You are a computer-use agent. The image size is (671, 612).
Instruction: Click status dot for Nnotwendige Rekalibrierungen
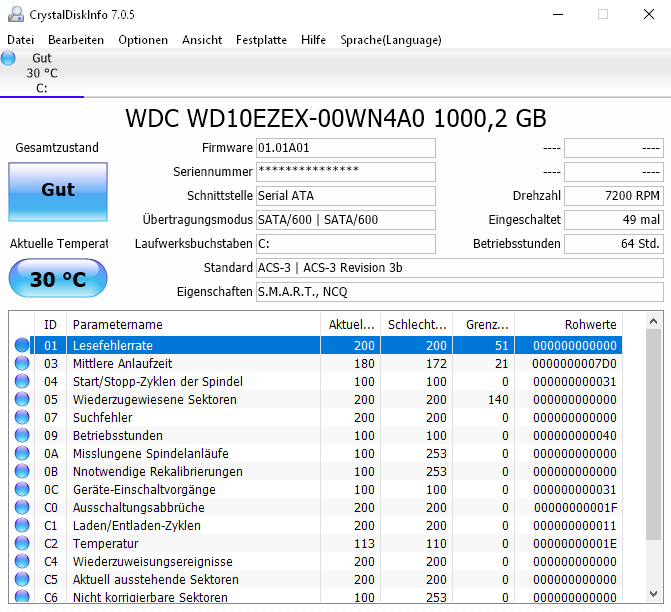[x=22, y=471]
